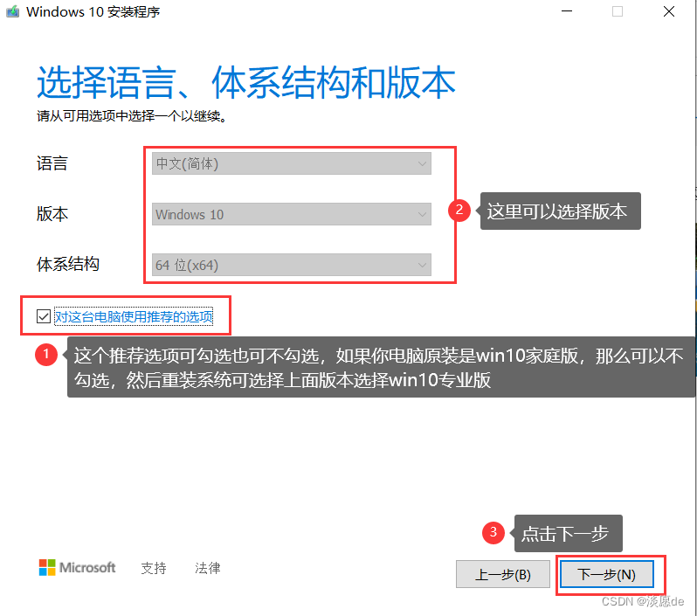Open the 法律 link
Screen dimensions: 697x616
click(x=208, y=568)
